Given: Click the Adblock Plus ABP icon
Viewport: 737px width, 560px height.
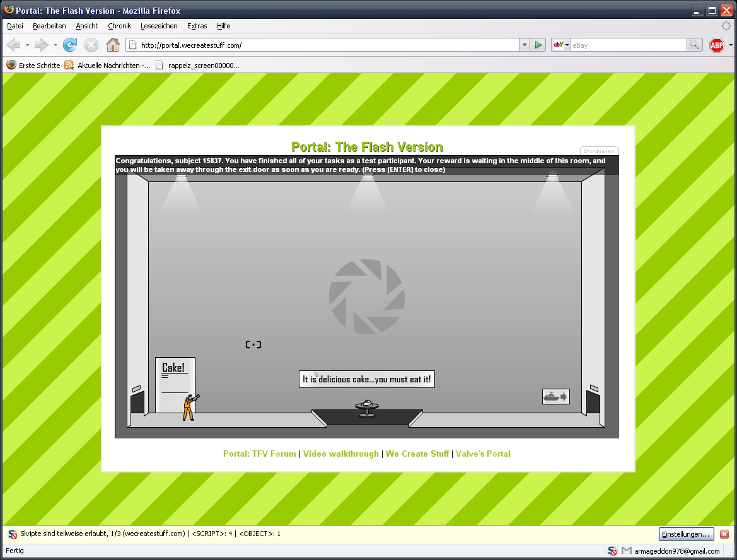Looking at the screenshot, I should (717, 45).
